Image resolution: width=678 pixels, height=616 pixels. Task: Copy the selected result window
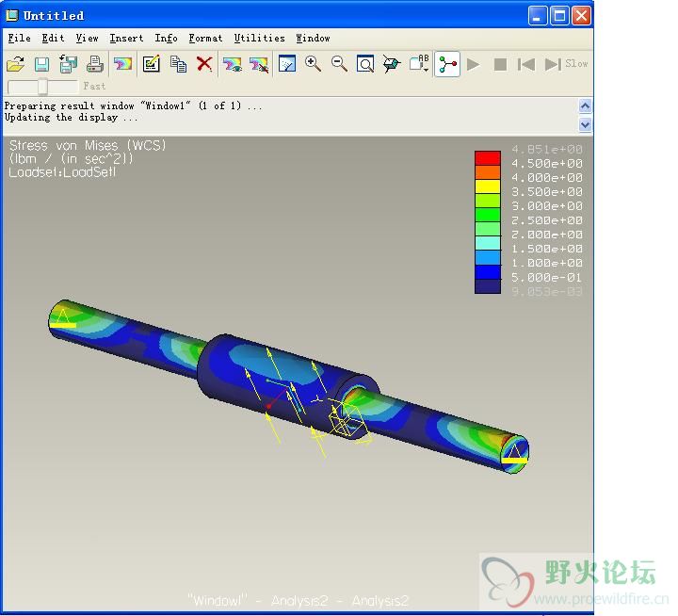[x=178, y=64]
